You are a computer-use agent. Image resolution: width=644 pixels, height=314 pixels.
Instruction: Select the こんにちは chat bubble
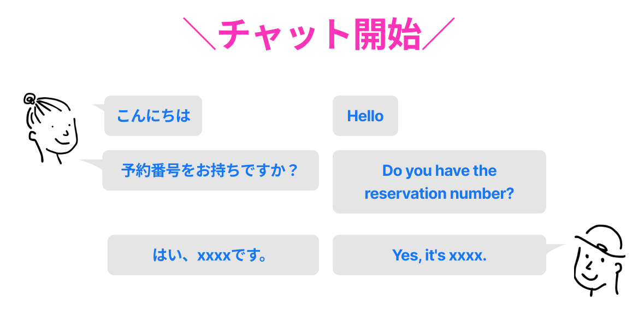pyautogui.click(x=153, y=116)
